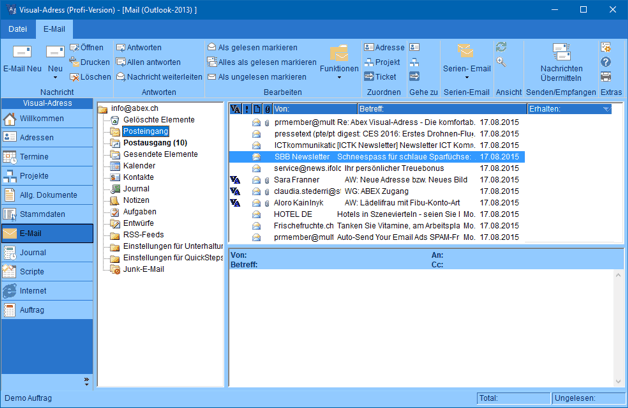Go to Adressen in the sidebar
The height and width of the screenshot is (408, 628).
tap(47, 137)
